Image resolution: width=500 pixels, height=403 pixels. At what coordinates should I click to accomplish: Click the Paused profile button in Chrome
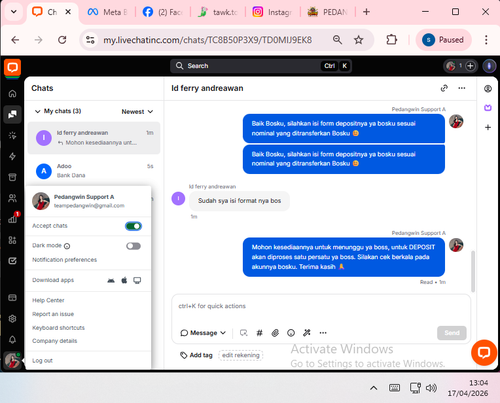click(x=443, y=40)
